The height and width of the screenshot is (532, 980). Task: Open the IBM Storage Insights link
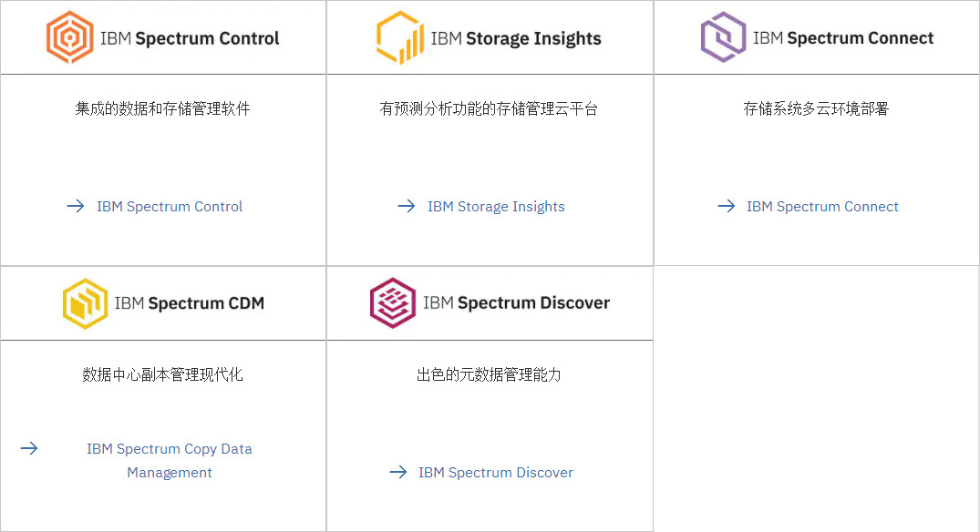[496, 207]
